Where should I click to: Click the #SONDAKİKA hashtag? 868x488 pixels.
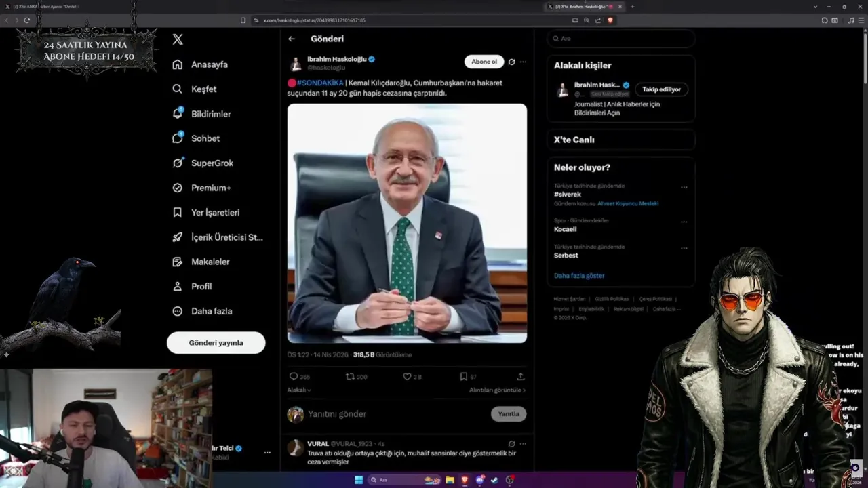[x=320, y=83]
